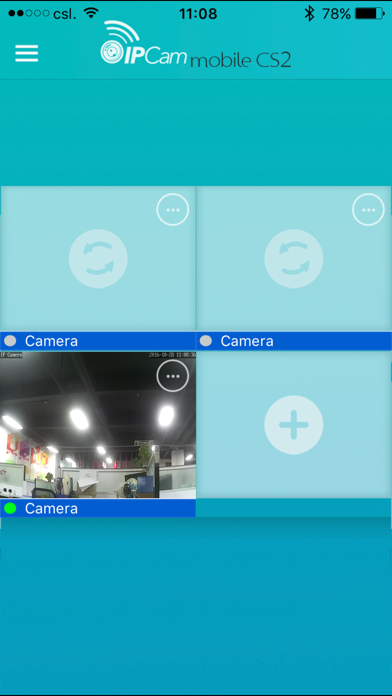Add a new camera with the plus icon
This screenshot has height=696, width=392.
click(293, 425)
